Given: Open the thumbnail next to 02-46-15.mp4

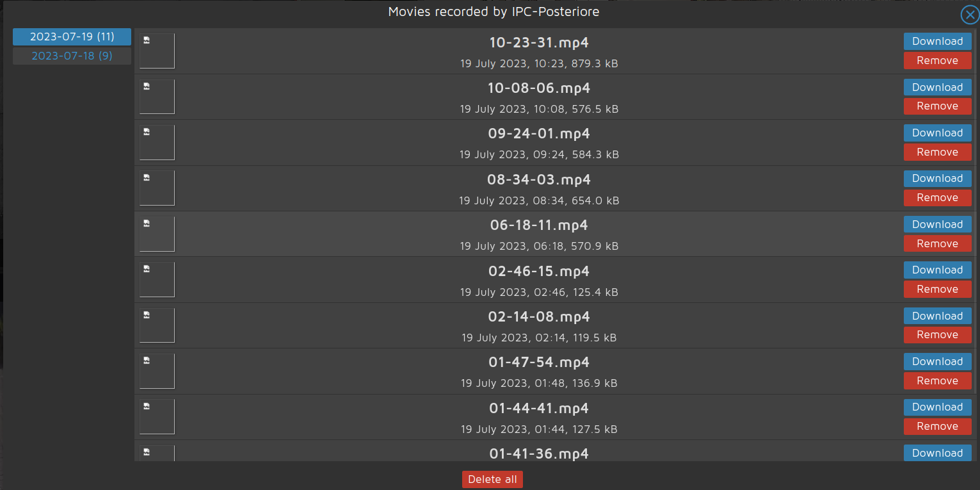Looking at the screenshot, I should (156, 279).
